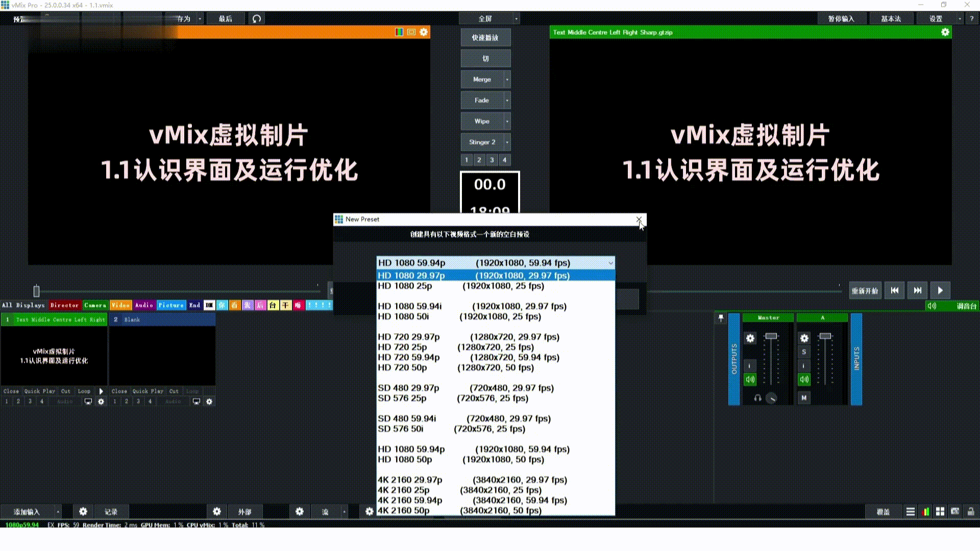Click the preview color bars icon
The image size is (980, 551).
click(399, 32)
